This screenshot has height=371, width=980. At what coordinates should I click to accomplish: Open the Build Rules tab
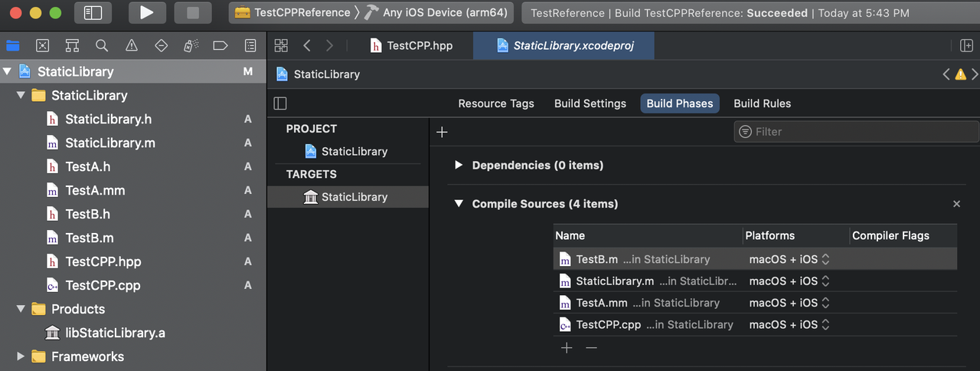[x=763, y=103]
